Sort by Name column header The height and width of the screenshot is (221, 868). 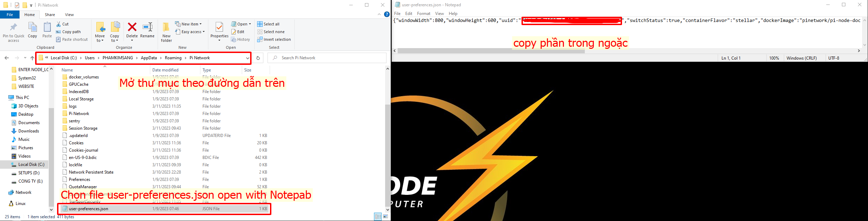pyautogui.click(x=104, y=70)
